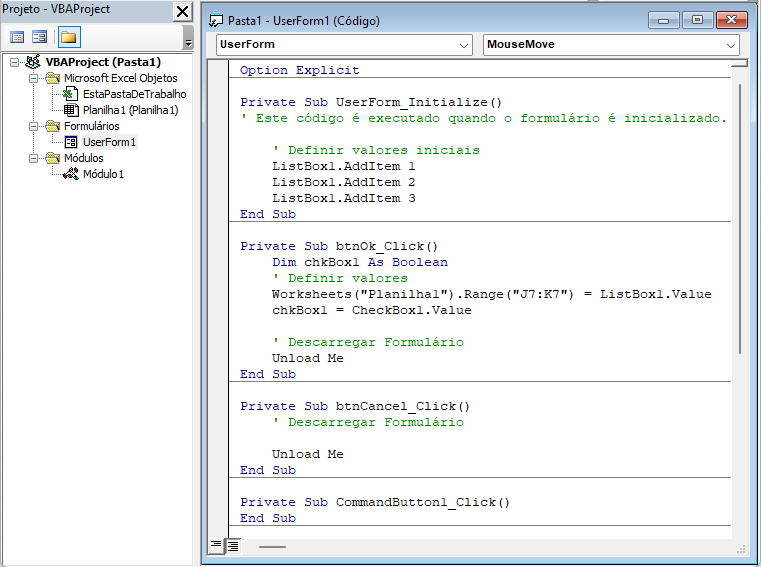Collapse the VBAProject (Pasta1) tree node

pyautogui.click(x=15, y=62)
